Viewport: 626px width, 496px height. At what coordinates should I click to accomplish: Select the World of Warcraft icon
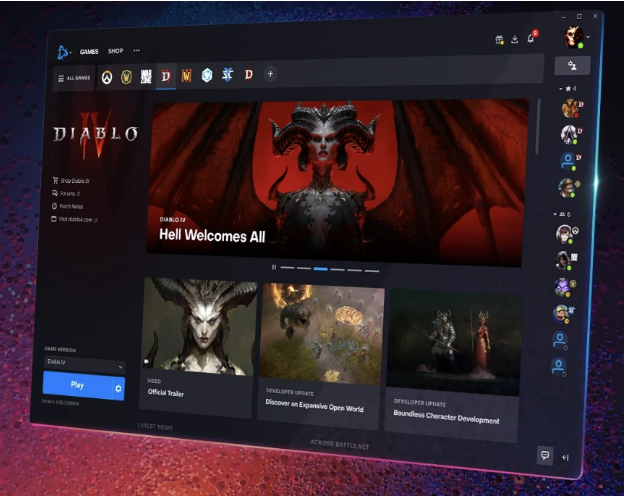[126, 77]
